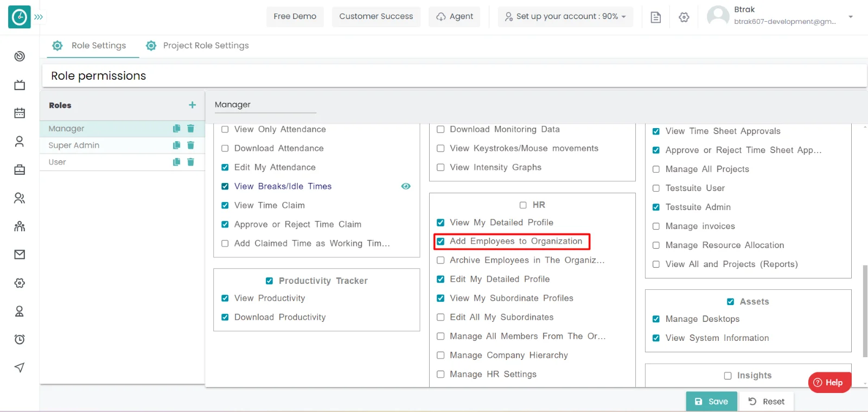
Task: Uncheck Add Employees to Organization
Action: pos(441,241)
